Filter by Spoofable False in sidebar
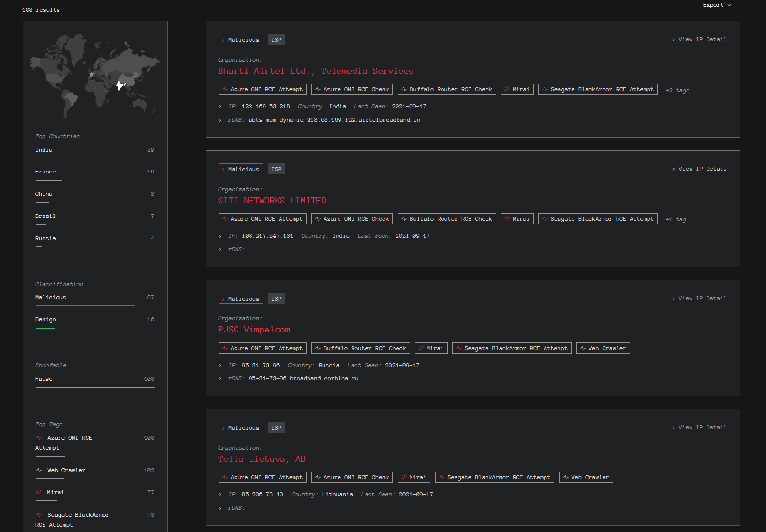 pos(95,382)
